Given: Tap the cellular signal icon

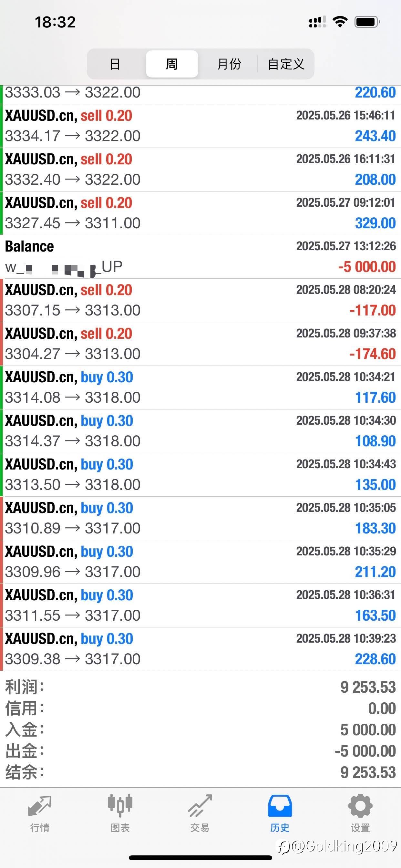Looking at the screenshot, I should pyautogui.click(x=317, y=22).
